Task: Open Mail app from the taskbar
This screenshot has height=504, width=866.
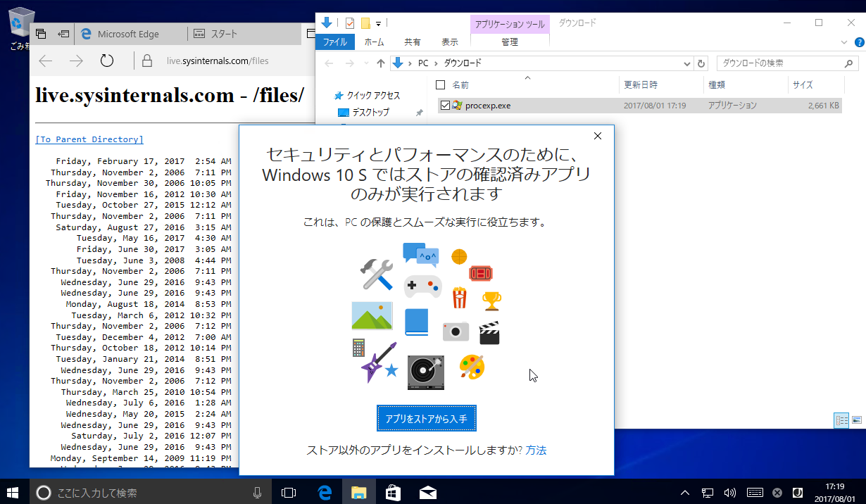Action: point(427,491)
